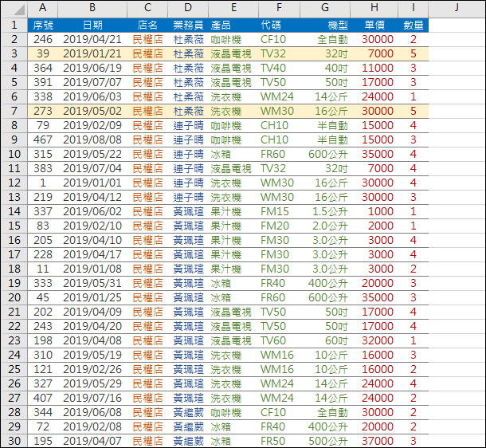Select date cell 2019/06/03

(92, 96)
